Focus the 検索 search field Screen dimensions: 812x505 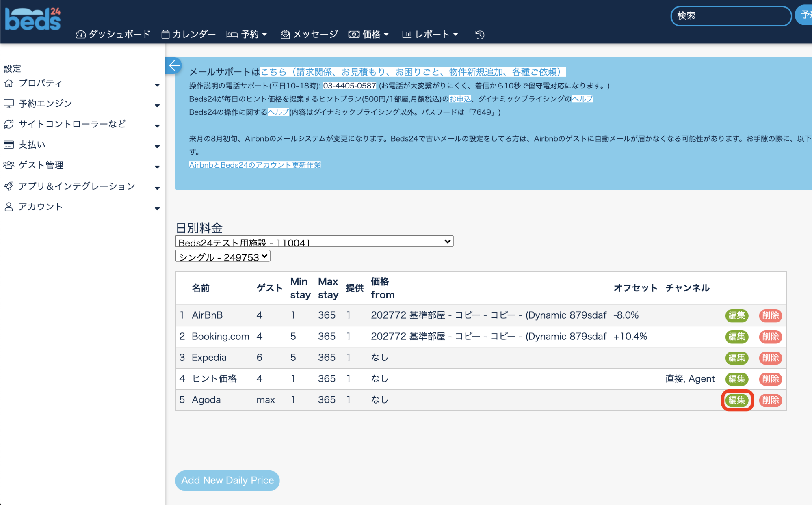(730, 16)
